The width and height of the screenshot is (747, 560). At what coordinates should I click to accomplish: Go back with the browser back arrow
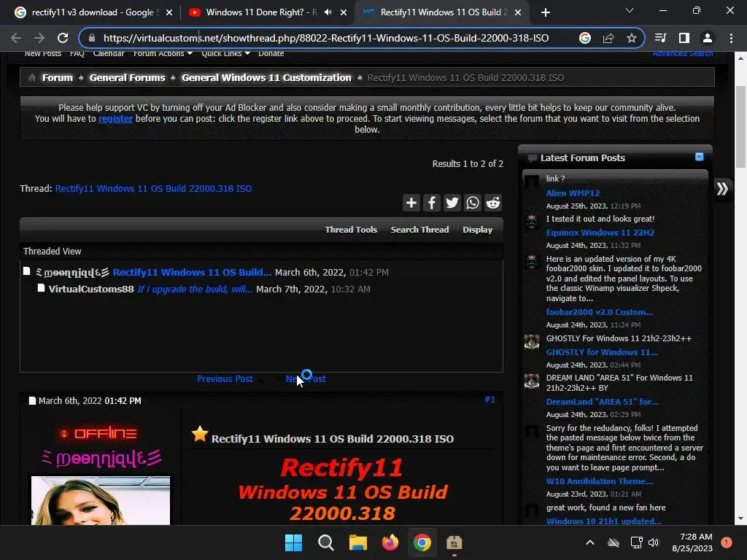pos(16,38)
